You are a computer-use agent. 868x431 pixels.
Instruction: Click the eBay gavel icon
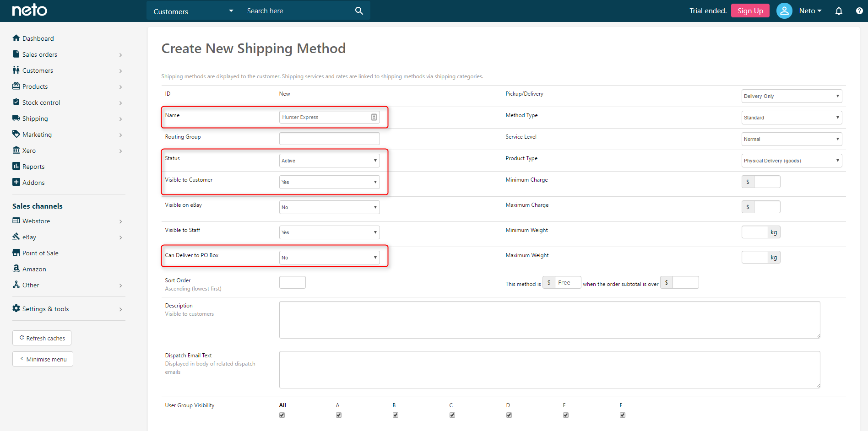16,237
